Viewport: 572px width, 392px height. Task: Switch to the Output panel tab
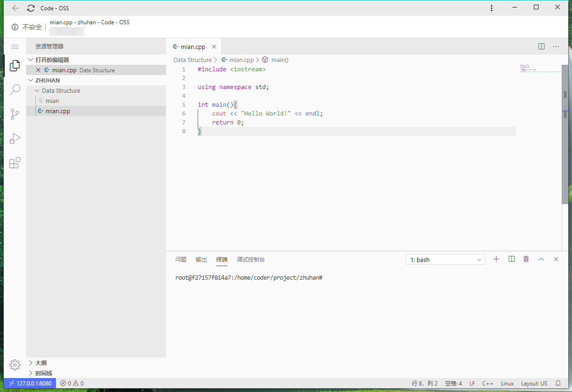pos(201,260)
